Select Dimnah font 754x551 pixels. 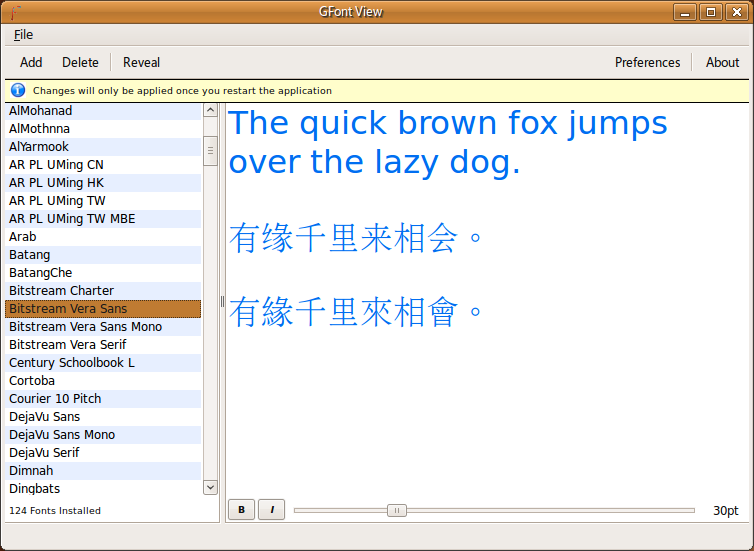pyautogui.click(x=103, y=471)
